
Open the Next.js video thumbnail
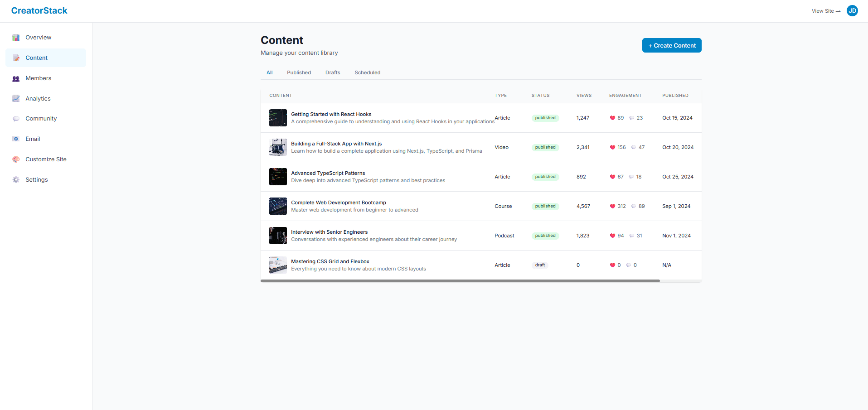click(277, 147)
